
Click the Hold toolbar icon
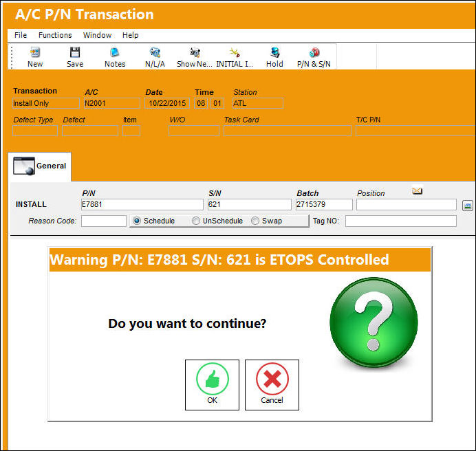(274, 52)
